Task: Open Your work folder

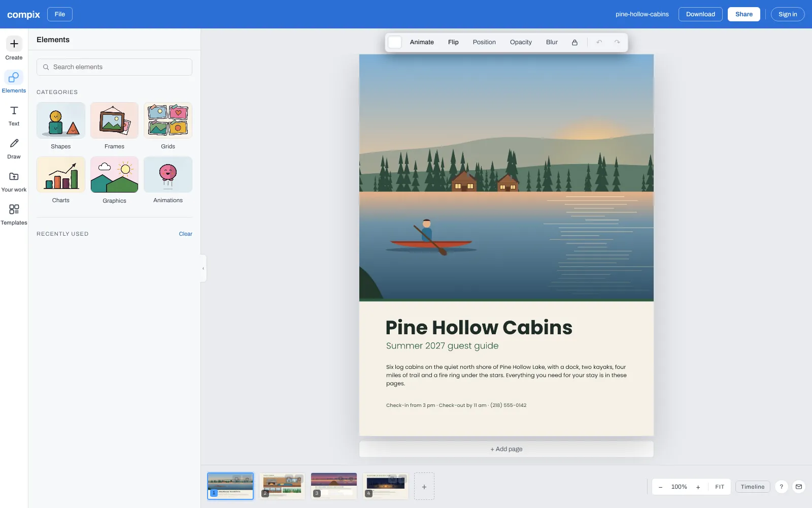Action: click(x=14, y=181)
